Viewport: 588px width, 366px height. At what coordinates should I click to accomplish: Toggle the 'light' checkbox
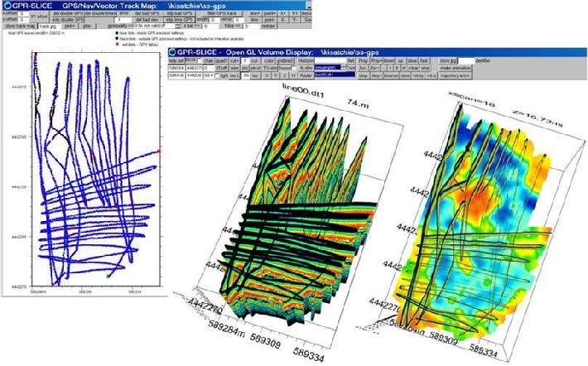(x=217, y=75)
